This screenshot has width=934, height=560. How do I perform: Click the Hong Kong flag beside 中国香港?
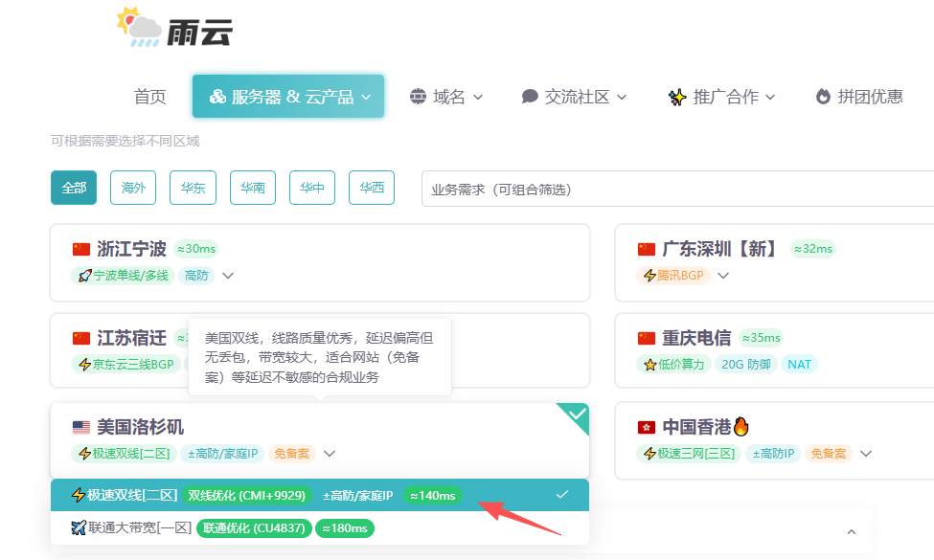click(x=647, y=427)
